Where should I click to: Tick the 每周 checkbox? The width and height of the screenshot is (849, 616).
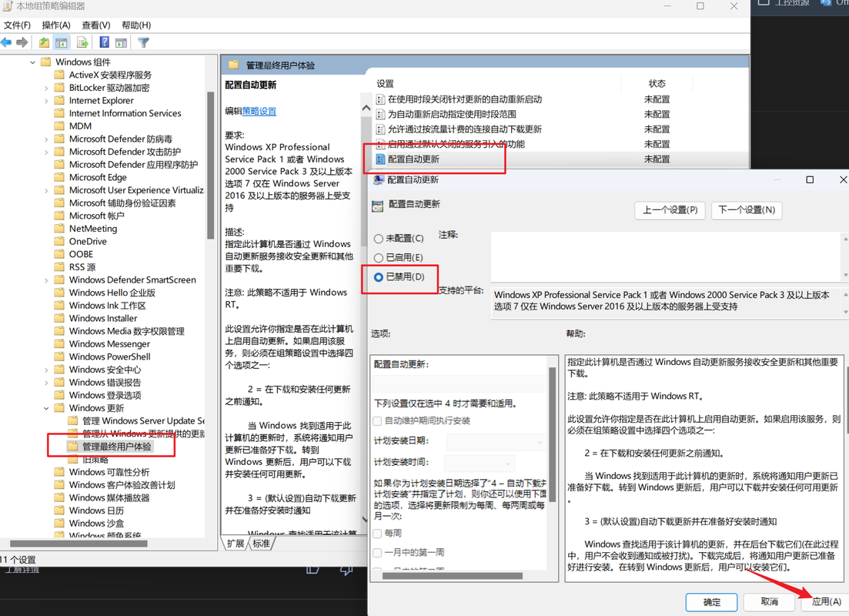pyautogui.click(x=377, y=533)
